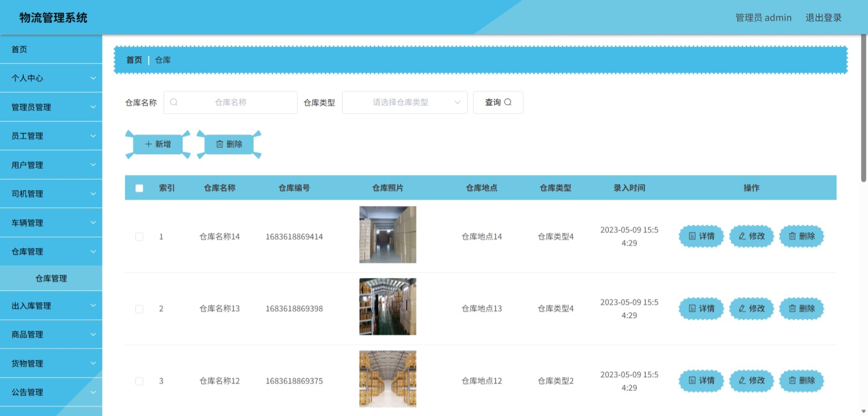Click cell 1683618869414
The width and height of the screenshot is (868, 416).
tap(294, 237)
